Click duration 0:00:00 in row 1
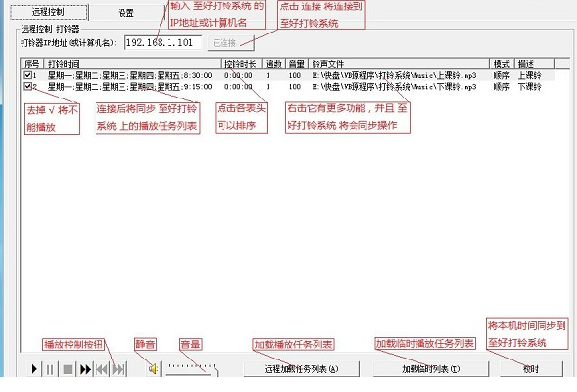 pos(238,75)
